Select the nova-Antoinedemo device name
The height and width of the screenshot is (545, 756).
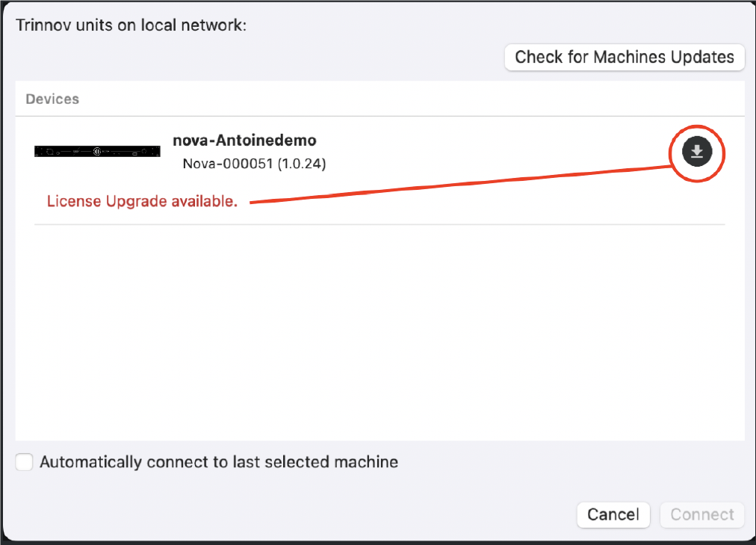click(244, 140)
